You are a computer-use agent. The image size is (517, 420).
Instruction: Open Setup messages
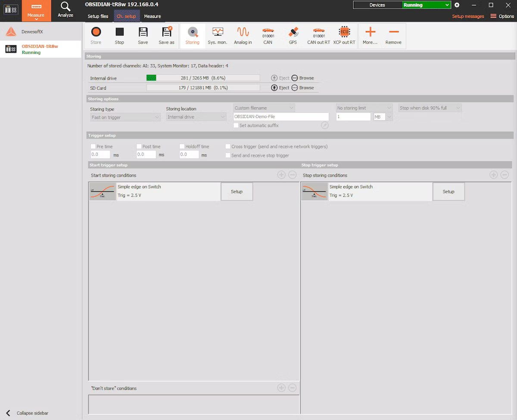coord(468,16)
